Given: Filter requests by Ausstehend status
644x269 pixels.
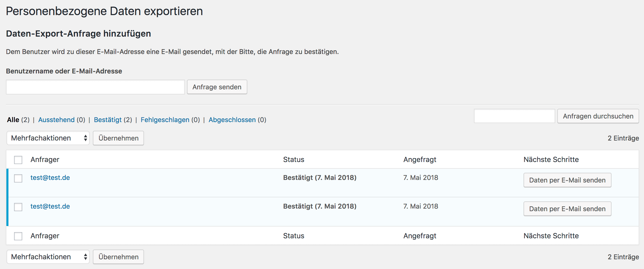Looking at the screenshot, I should [x=56, y=120].
